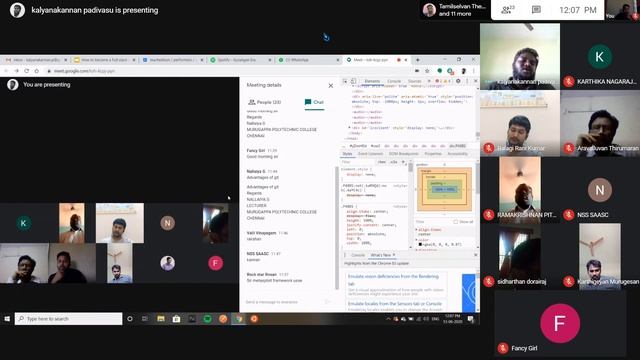640x360 pixels.
Task: Select the kalyanakannan video tile
Action: coord(520,56)
